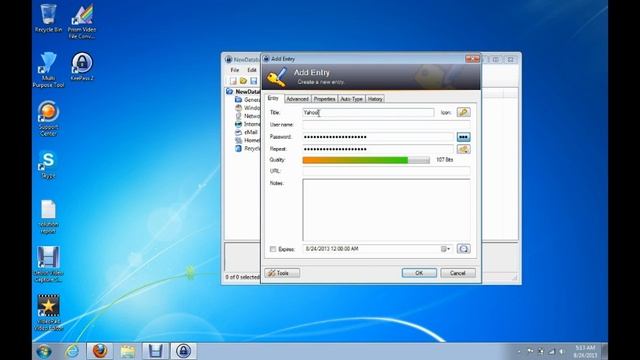The height and width of the screenshot is (360, 640).
Task: Switch to the History tab
Action: [375, 99]
